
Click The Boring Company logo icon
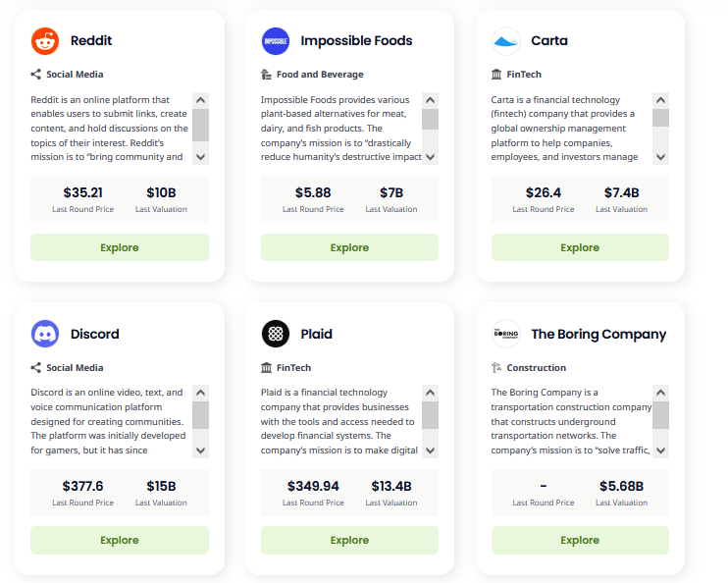[x=505, y=334]
